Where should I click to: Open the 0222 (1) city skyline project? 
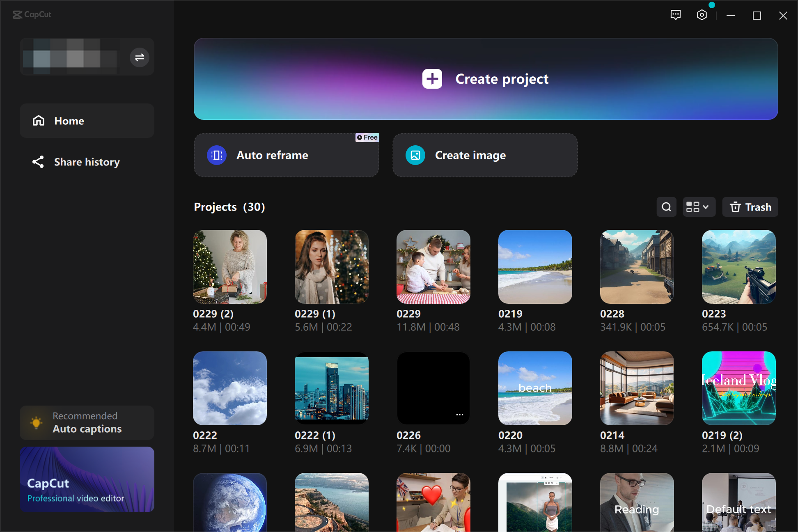pos(331,388)
